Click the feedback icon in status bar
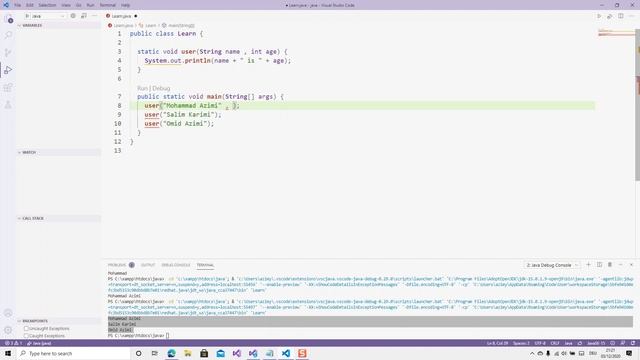 pyautogui.click(x=623, y=343)
